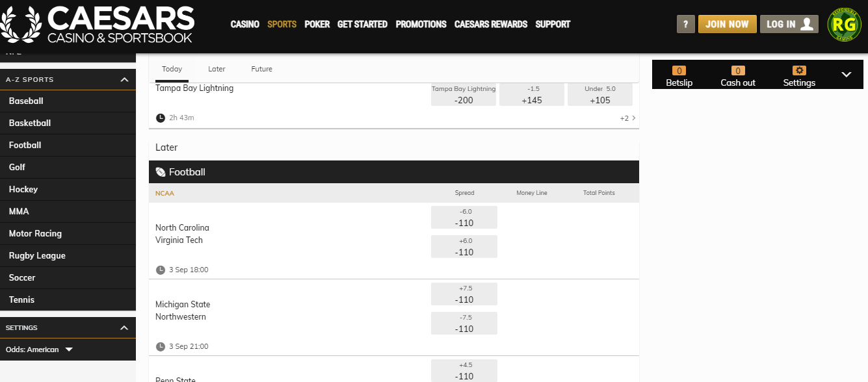Open Motor Racing in the sports list

click(x=68, y=234)
